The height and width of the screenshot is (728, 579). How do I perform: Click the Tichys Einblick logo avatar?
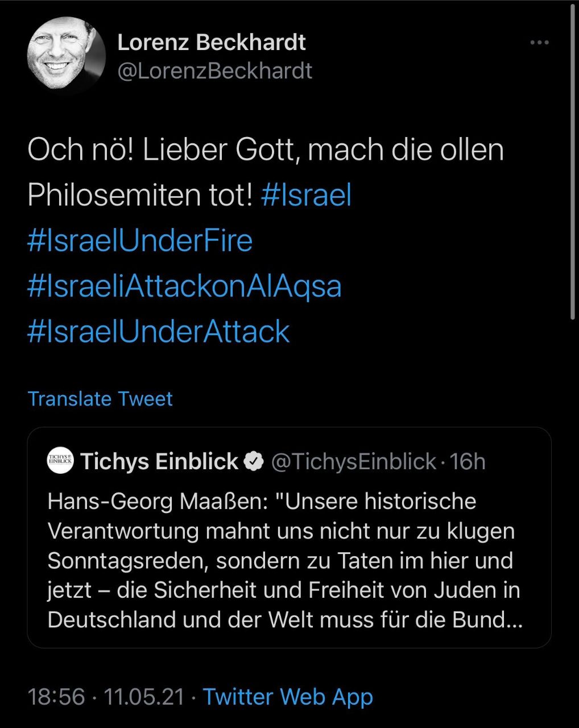pos(60,461)
